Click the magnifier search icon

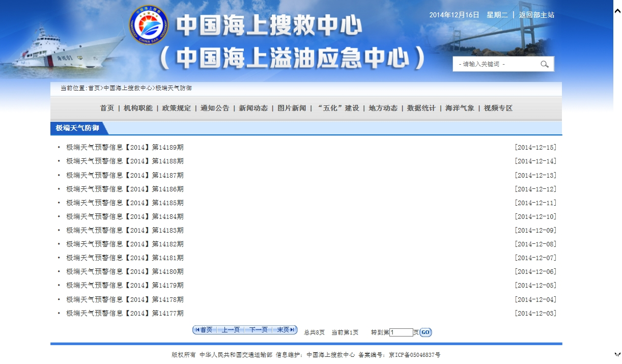pos(544,64)
